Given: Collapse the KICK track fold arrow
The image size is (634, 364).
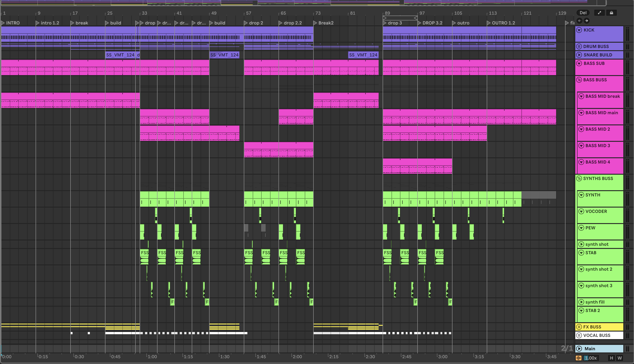Looking at the screenshot, I should pyautogui.click(x=579, y=30).
